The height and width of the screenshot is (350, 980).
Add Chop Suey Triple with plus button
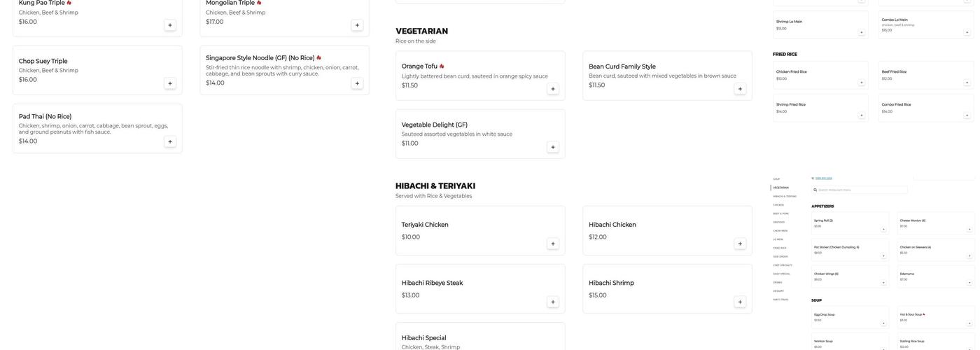click(170, 83)
